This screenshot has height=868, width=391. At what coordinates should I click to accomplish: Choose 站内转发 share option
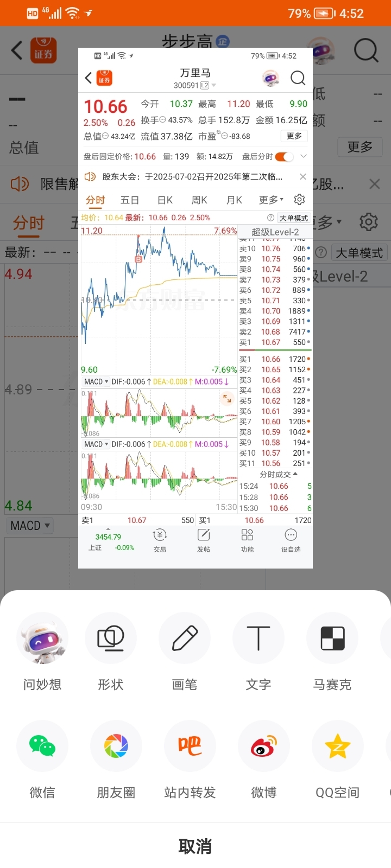coord(190,746)
